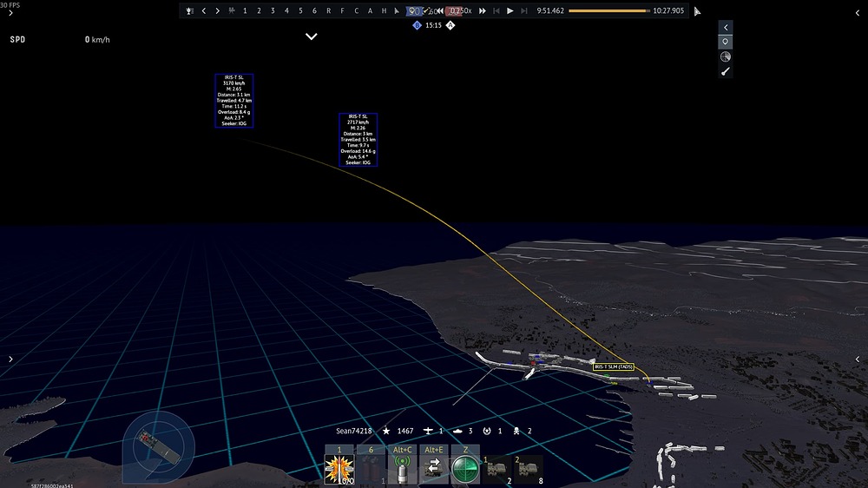The height and width of the screenshot is (488, 868).
Task: Click the IRIS-T SLM (TADS) vehicle label
Action: (614, 366)
